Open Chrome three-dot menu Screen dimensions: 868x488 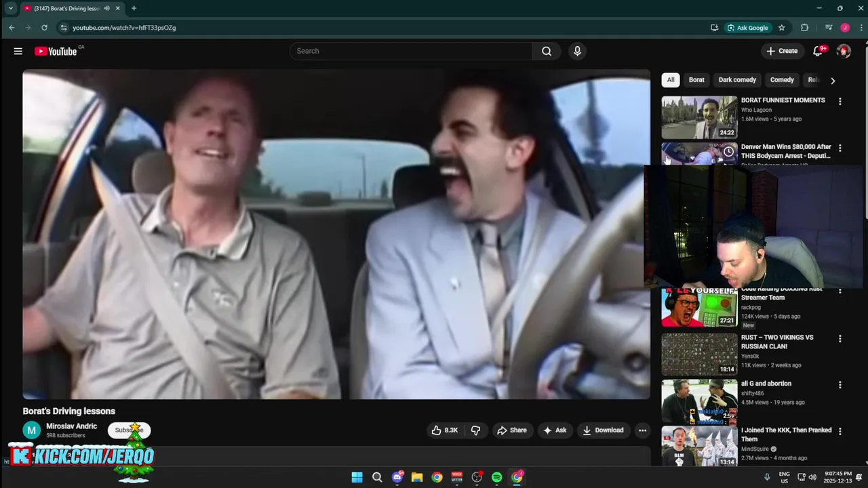pyautogui.click(x=860, y=28)
